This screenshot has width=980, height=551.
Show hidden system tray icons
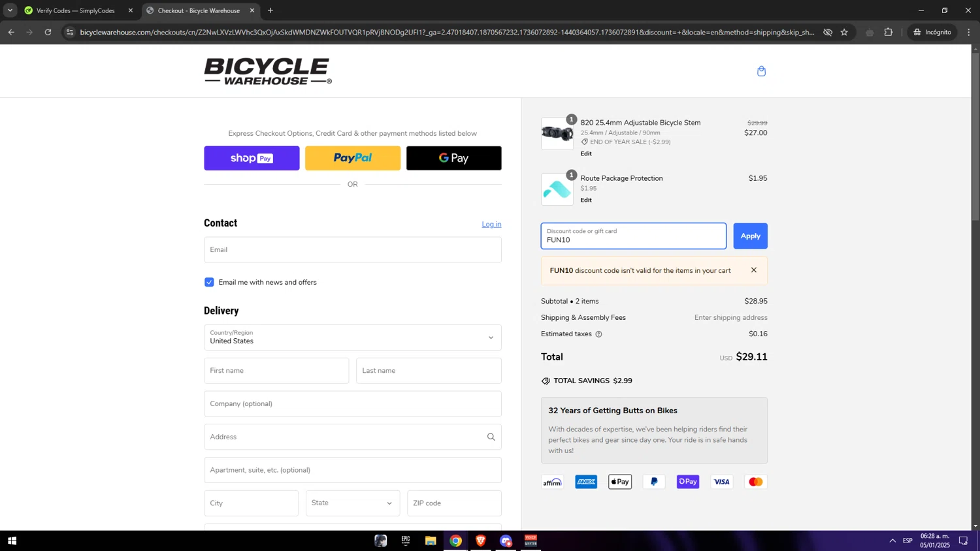[892, 541]
